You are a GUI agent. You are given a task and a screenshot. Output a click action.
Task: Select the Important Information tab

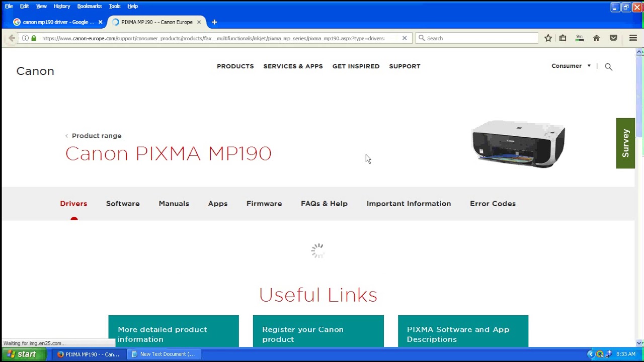click(x=409, y=204)
